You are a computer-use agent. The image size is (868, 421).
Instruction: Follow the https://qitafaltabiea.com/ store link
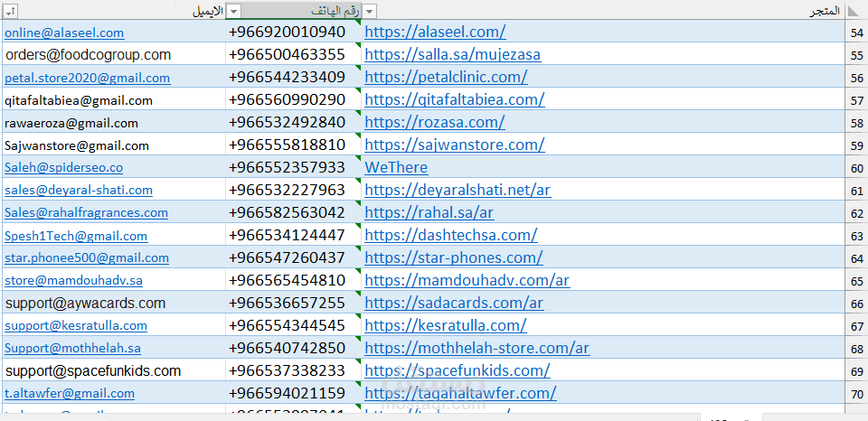(x=455, y=99)
